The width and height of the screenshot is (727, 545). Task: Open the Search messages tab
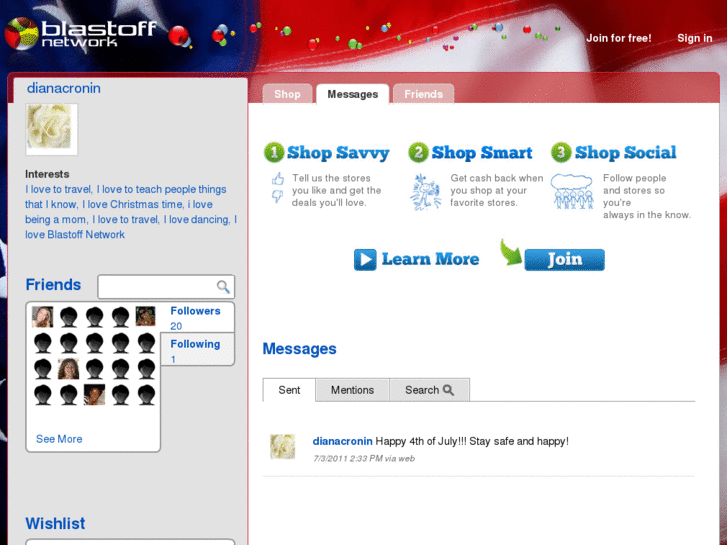click(x=429, y=390)
